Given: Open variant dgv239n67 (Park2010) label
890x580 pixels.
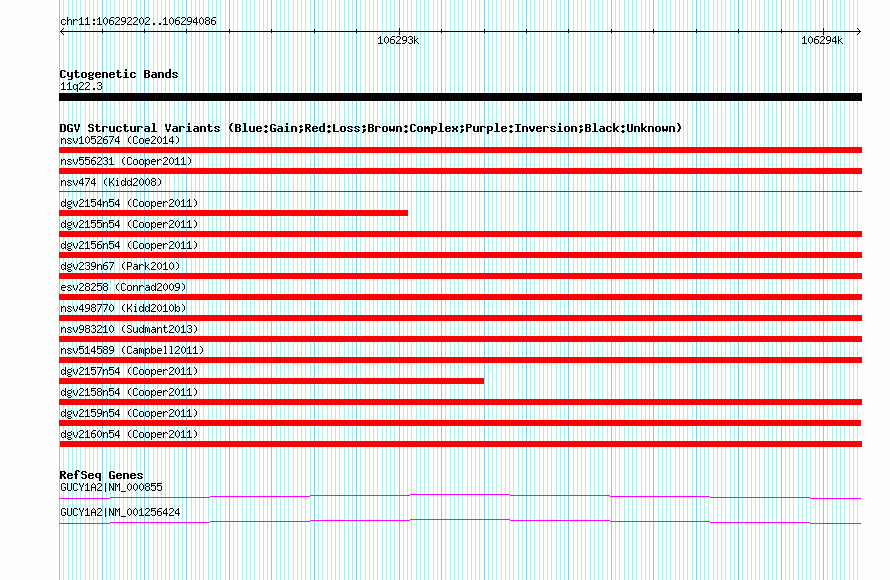Looking at the screenshot, I should tap(120, 266).
